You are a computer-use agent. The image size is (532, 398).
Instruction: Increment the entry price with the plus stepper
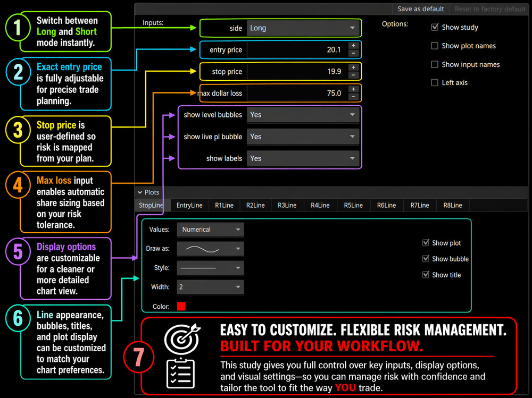353,46
